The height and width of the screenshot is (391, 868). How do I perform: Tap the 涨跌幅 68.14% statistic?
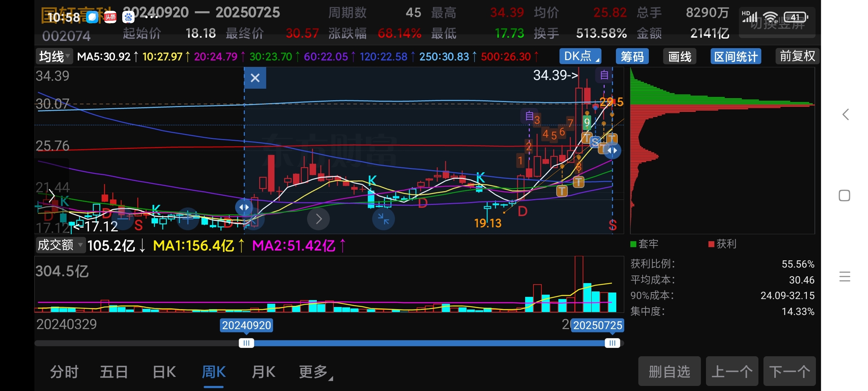[375, 33]
